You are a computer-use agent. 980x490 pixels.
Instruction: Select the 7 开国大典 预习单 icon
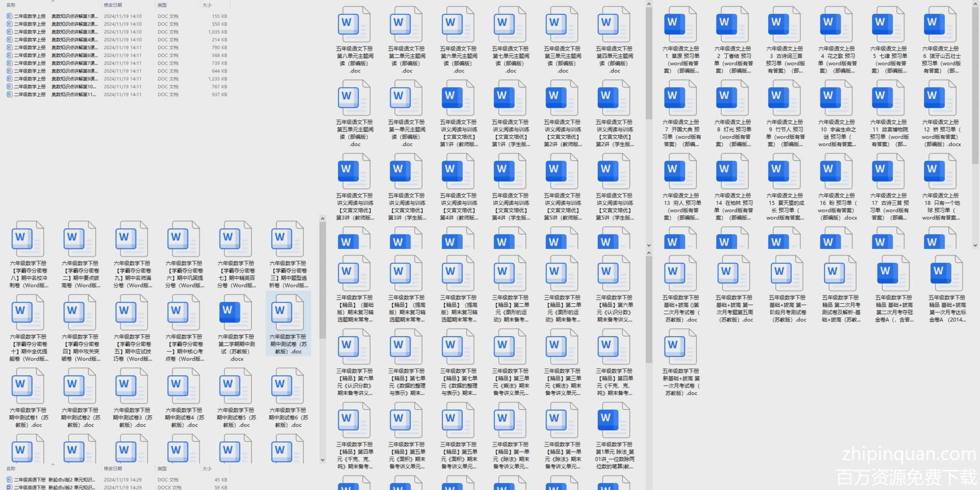coord(681,98)
